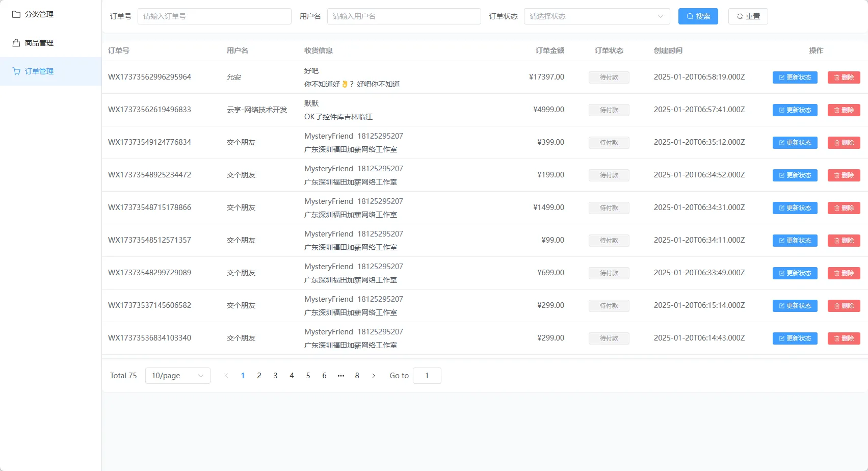
Task: Open the 商品管理 section in sidebar
Action: 37,43
